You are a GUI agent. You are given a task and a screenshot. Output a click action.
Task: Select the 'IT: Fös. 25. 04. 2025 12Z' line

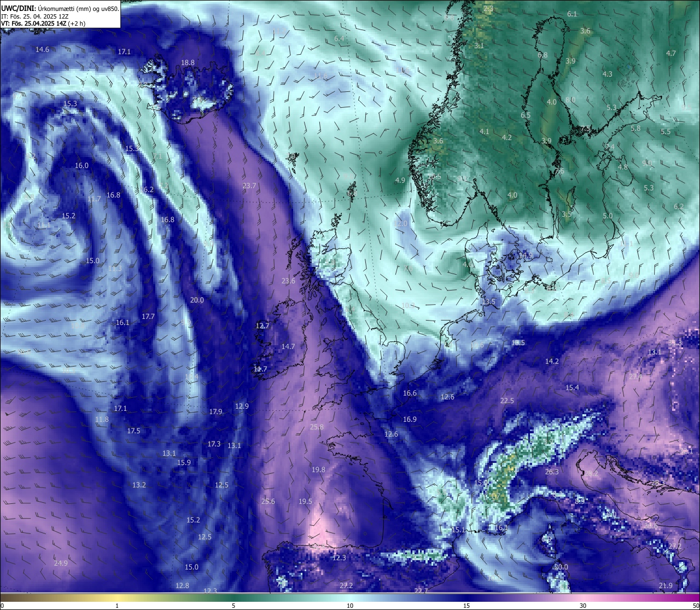[x=34, y=16]
